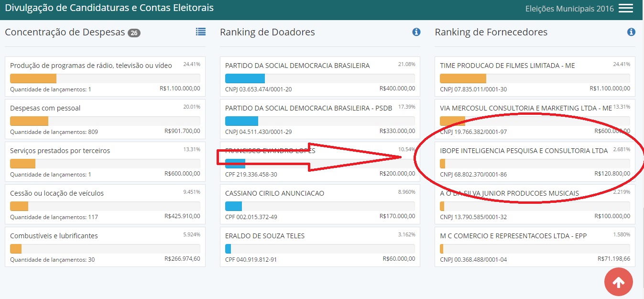644x299 pixels.
Task: Click the list view icon beside Concentração de Despesas
Action: tap(201, 32)
